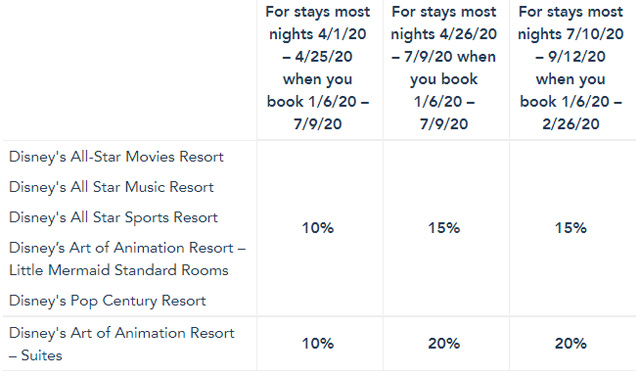The height and width of the screenshot is (376, 640).
Task: Click Disney's Pop Century Resort text
Action: (x=107, y=301)
